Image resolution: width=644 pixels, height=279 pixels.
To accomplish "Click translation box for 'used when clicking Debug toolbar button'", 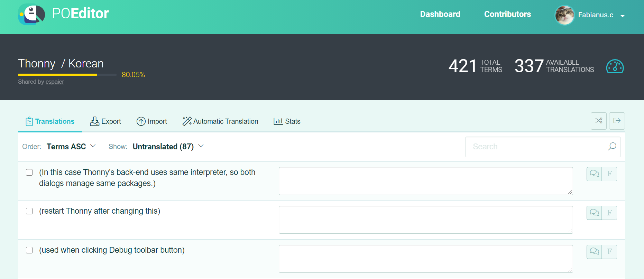I will pos(426,259).
